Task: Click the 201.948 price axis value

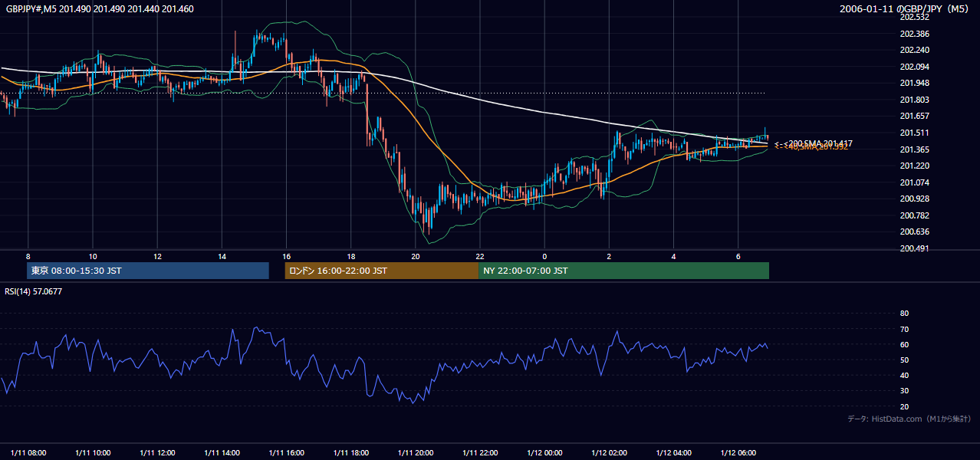Action: [914, 83]
